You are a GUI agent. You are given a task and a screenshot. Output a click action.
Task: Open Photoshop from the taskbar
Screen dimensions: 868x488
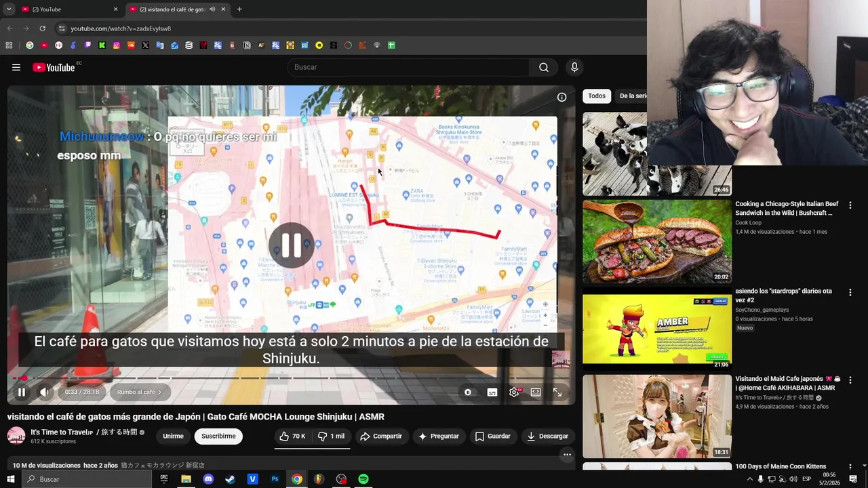coord(275,479)
